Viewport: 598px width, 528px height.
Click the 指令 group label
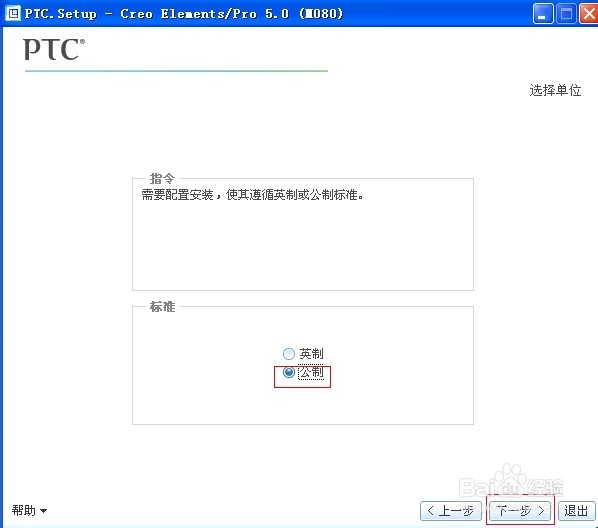pos(162,178)
